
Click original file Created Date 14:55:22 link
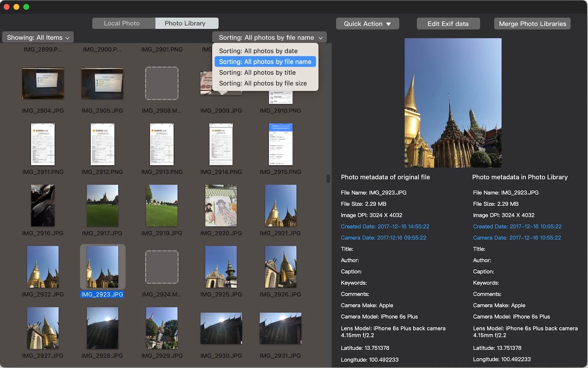[385, 226]
